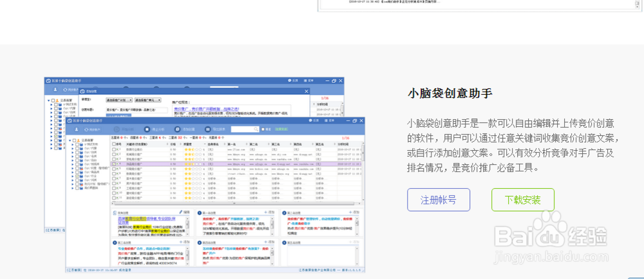Click the search input field in front window toolbar

click(245, 129)
